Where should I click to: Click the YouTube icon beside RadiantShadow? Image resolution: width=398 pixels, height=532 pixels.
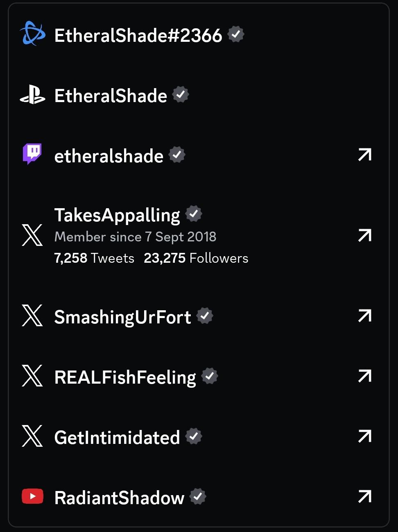point(32,496)
